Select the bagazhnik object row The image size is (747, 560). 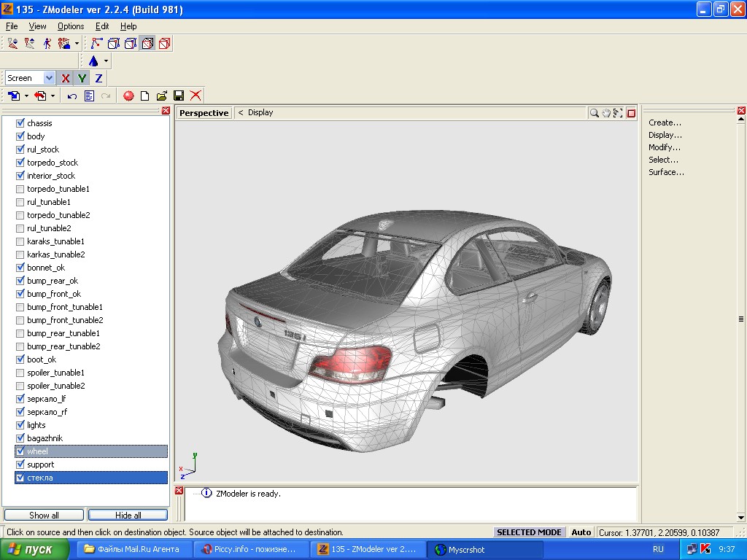pos(91,438)
